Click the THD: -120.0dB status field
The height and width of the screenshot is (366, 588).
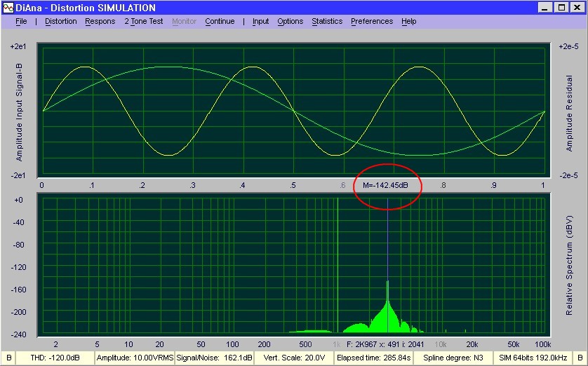coord(55,358)
